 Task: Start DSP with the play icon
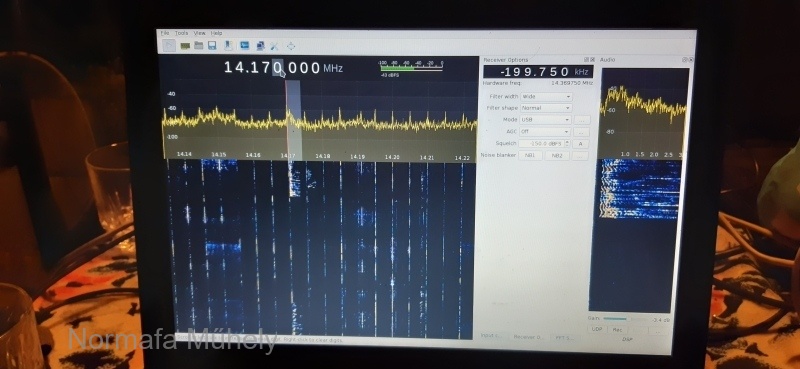tap(169, 45)
